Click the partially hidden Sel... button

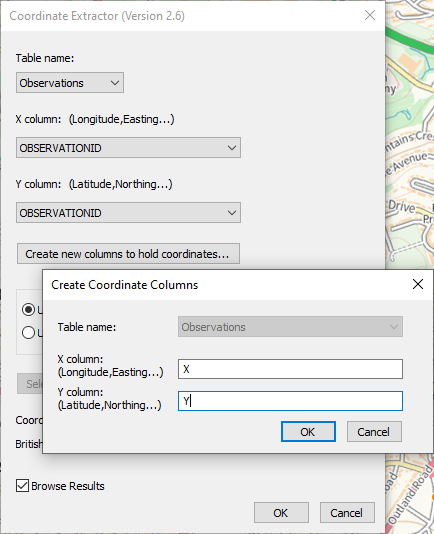tap(30, 384)
